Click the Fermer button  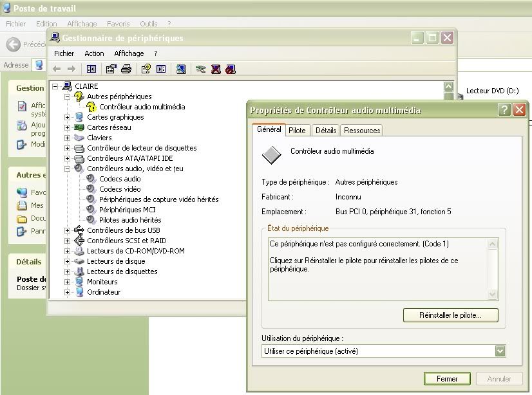[447, 379]
